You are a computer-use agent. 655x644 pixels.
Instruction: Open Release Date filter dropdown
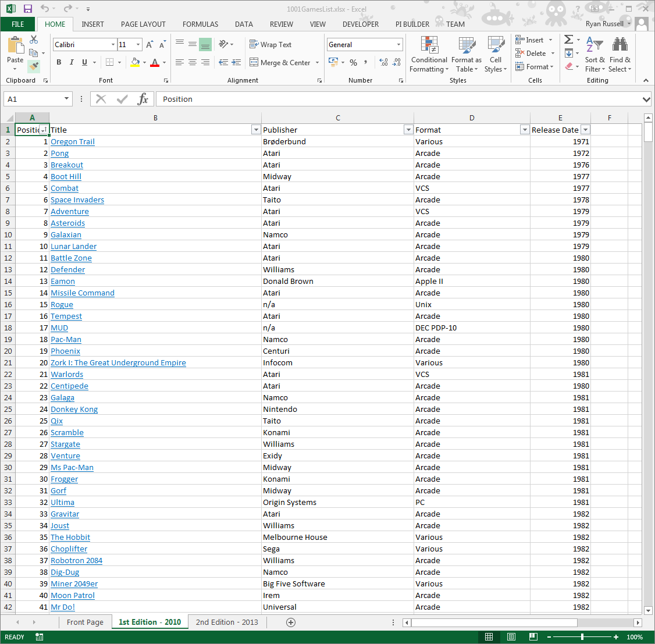click(x=586, y=130)
